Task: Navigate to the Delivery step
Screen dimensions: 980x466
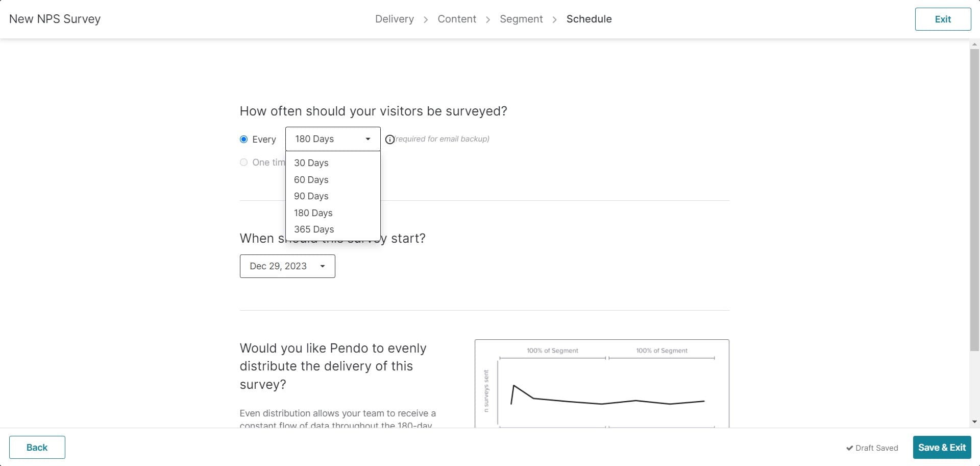Action: click(394, 19)
